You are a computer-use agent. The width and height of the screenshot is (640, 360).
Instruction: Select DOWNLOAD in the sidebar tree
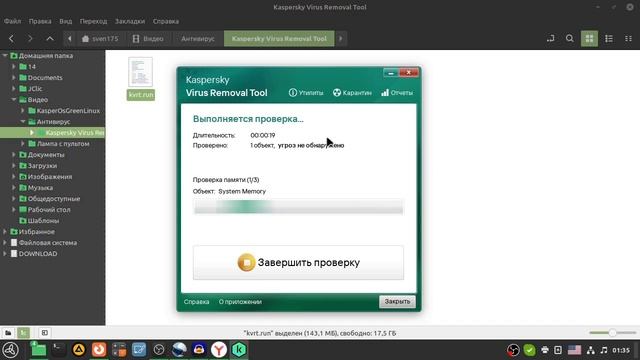coord(38,253)
